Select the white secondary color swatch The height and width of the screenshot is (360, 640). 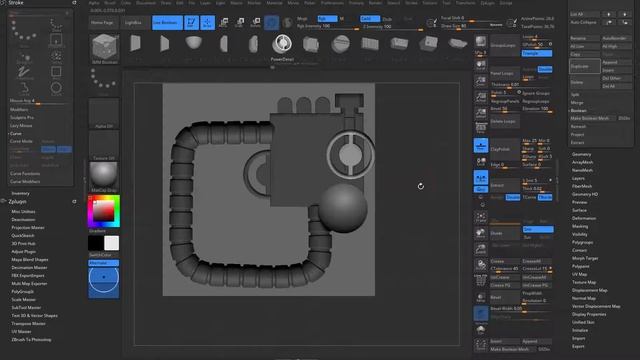click(111, 243)
